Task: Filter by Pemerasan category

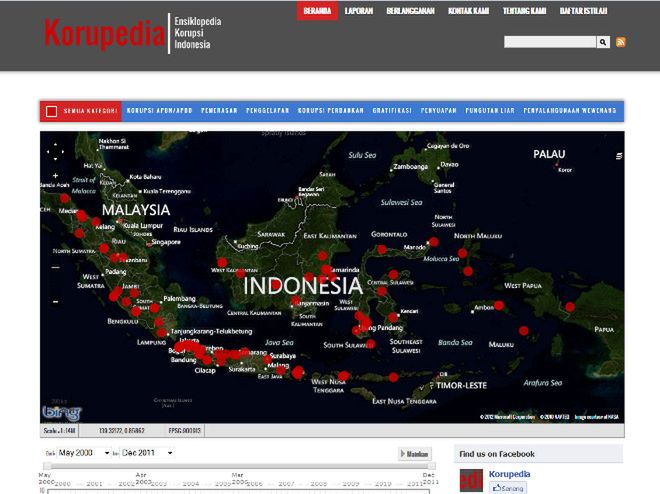Action: [x=219, y=111]
